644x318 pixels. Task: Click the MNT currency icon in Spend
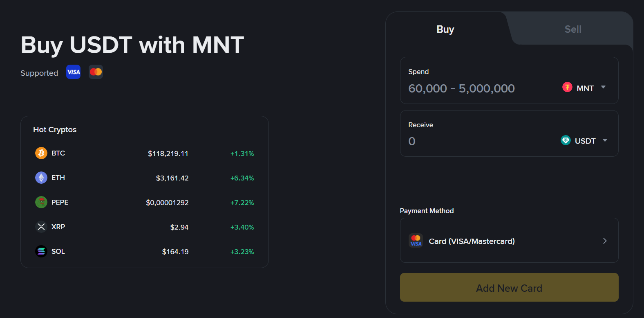567,87
